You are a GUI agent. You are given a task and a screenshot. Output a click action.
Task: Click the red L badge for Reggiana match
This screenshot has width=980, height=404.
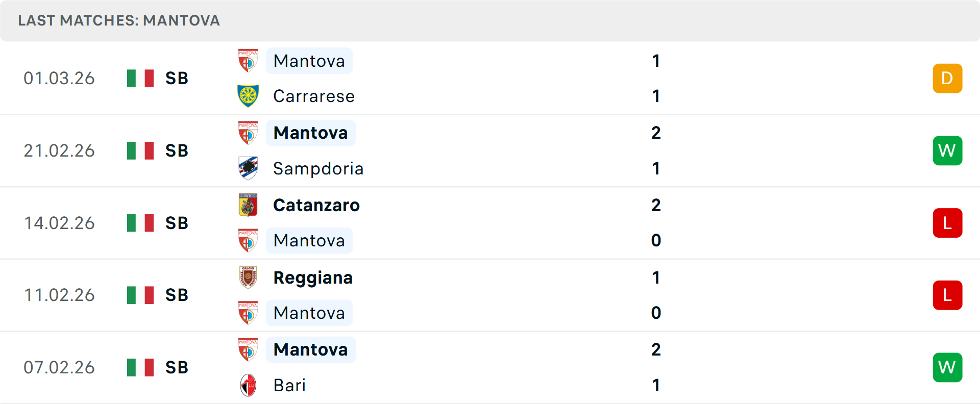947,295
